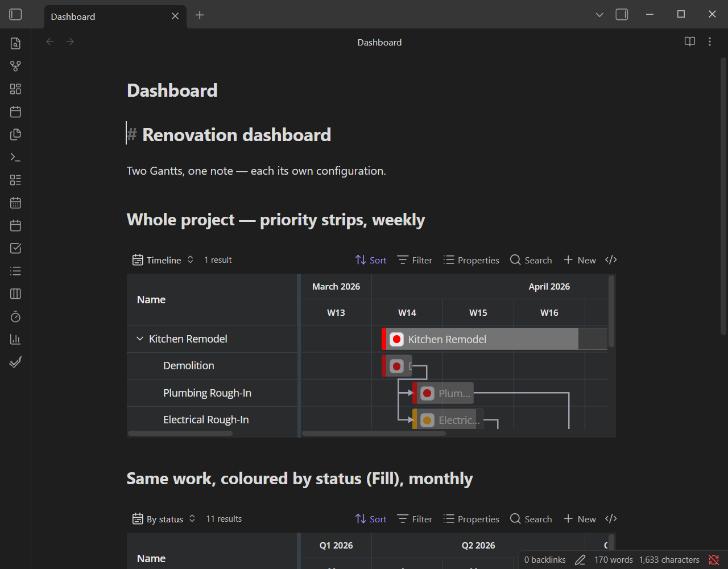Click the 170 words status entry
The image size is (728, 569).
pos(613,560)
